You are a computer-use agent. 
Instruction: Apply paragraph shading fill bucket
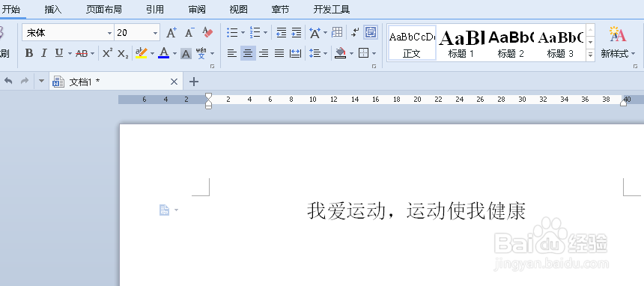341,53
